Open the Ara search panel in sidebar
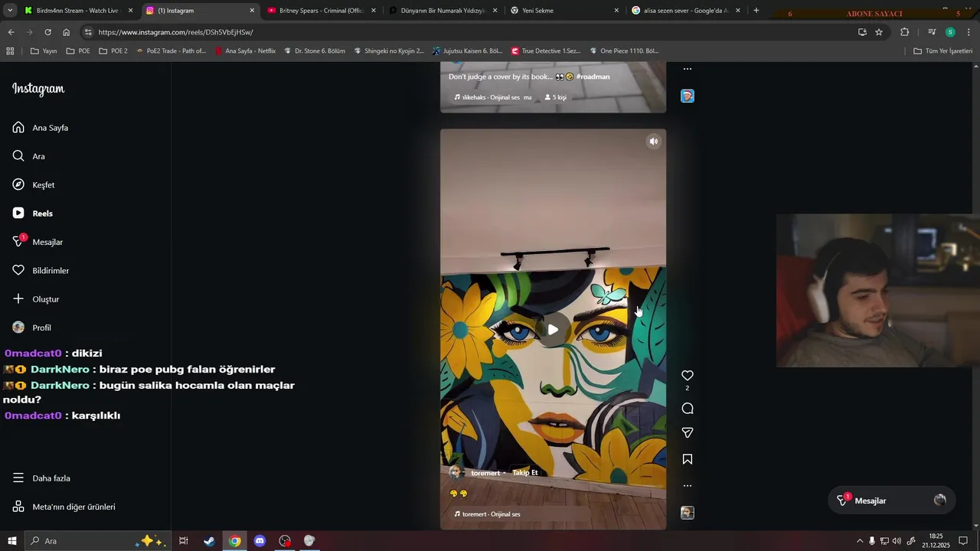Image resolution: width=980 pixels, height=551 pixels. [29, 156]
